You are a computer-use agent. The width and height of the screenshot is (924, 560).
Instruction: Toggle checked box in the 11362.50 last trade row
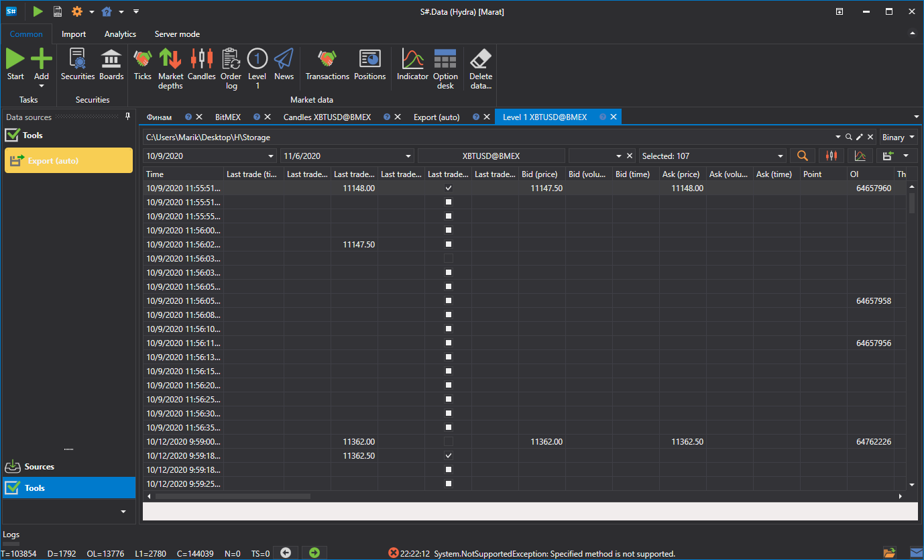pos(449,455)
